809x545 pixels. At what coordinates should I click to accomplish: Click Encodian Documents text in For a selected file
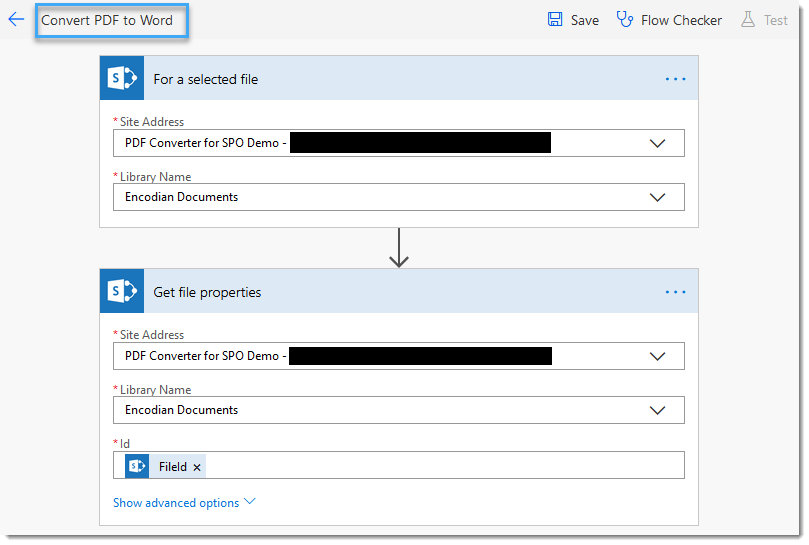(181, 197)
